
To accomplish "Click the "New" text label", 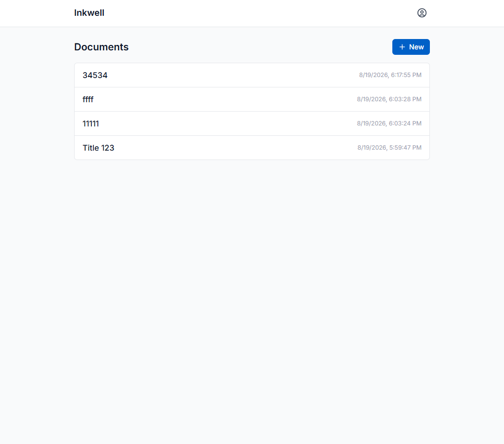I will point(416,47).
